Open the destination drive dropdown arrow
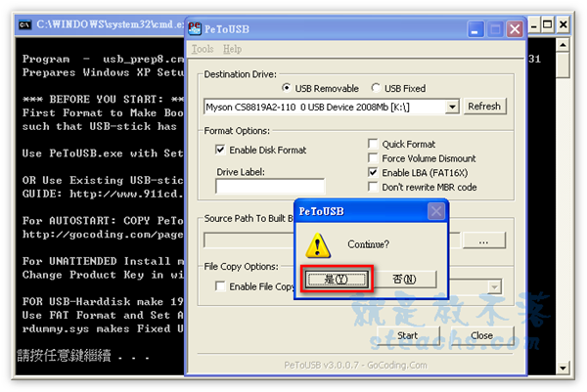Screen dimensions: 587x392 [452, 107]
